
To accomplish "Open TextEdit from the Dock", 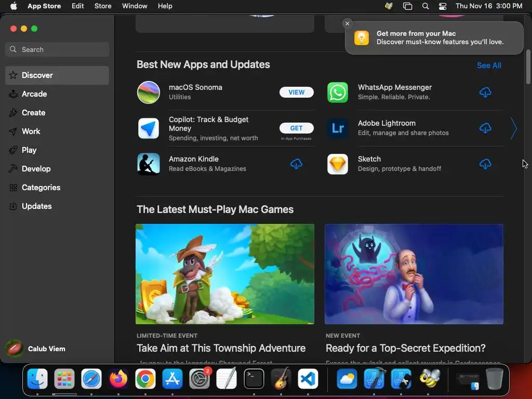I will 227,379.
